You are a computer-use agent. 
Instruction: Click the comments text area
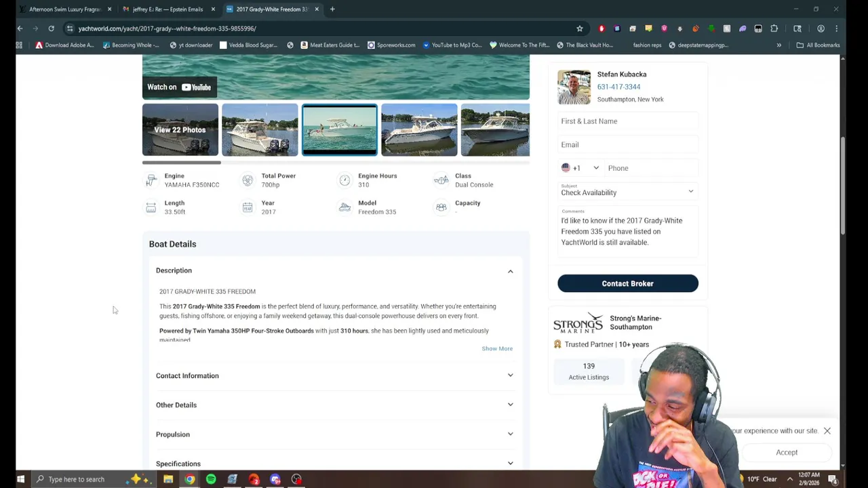(628, 232)
